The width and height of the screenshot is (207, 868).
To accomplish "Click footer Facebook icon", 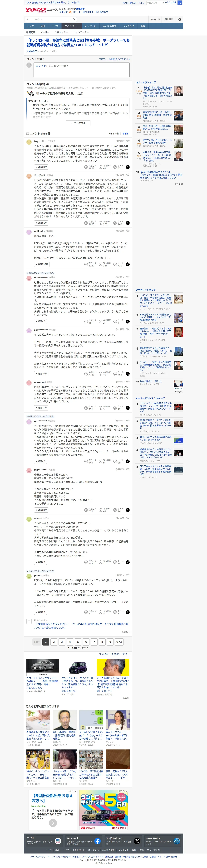I will 97,841.
